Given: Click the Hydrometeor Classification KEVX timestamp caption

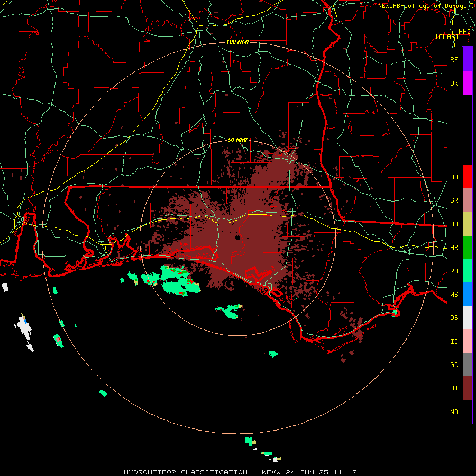Looking at the screenshot, I should tap(240, 472).
